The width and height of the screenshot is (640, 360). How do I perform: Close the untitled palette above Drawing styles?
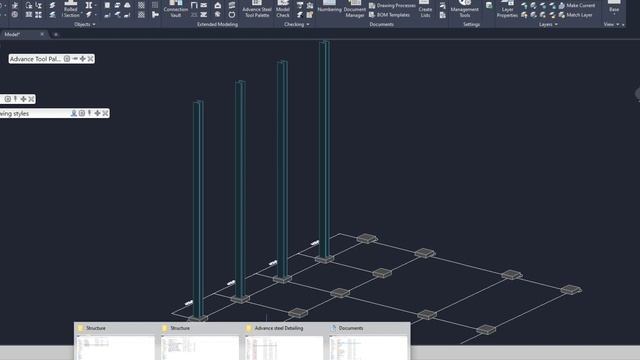coord(31,99)
